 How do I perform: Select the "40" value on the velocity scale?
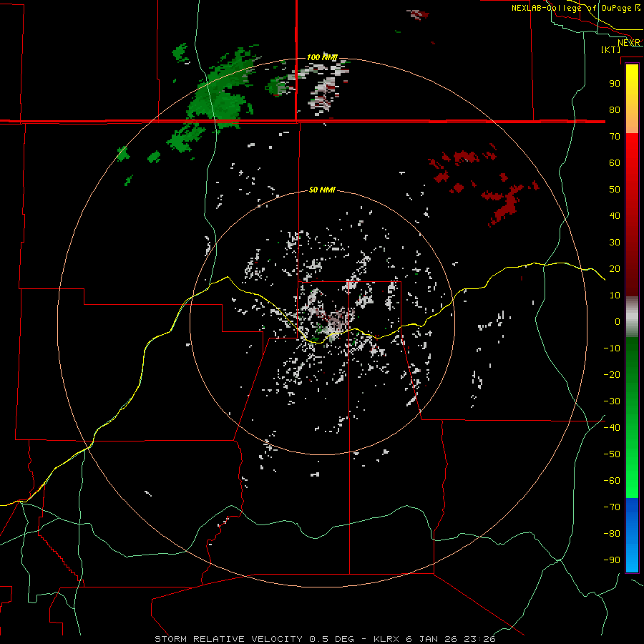point(615,215)
